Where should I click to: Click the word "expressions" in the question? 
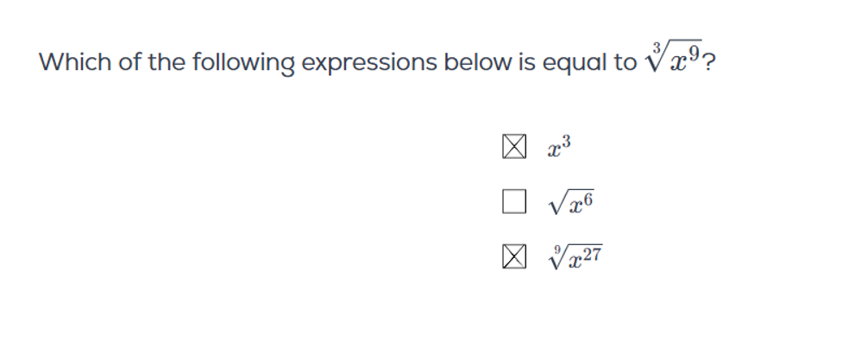click(x=368, y=63)
